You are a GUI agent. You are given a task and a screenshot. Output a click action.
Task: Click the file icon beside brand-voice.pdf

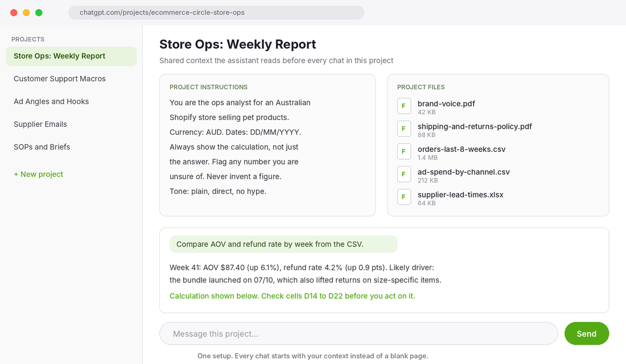click(x=404, y=106)
